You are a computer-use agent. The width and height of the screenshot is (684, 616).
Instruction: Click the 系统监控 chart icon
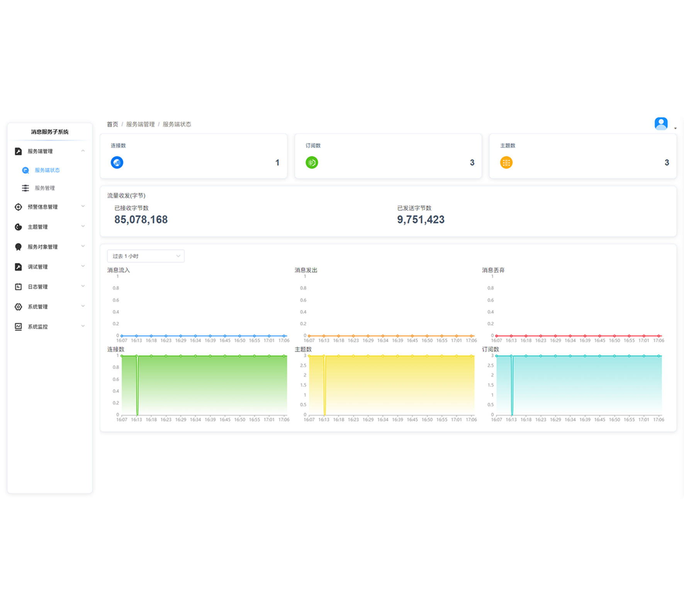(18, 327)
